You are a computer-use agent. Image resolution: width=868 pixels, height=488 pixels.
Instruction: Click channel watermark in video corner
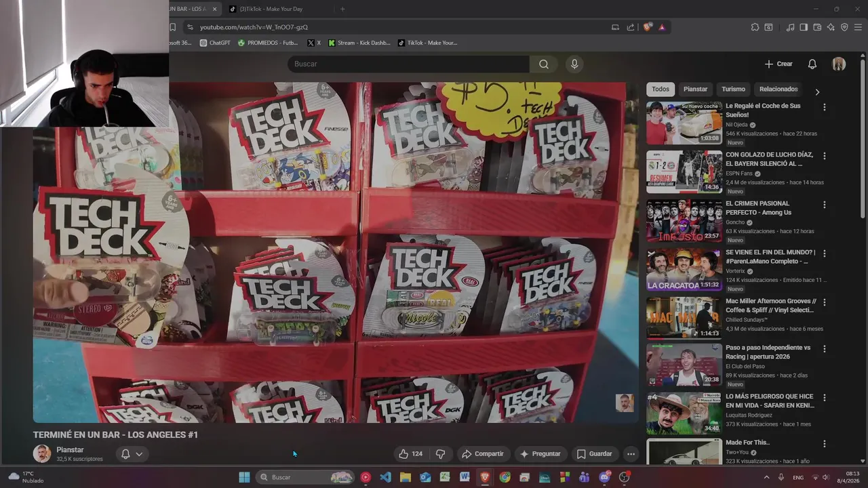pos(625,403)
